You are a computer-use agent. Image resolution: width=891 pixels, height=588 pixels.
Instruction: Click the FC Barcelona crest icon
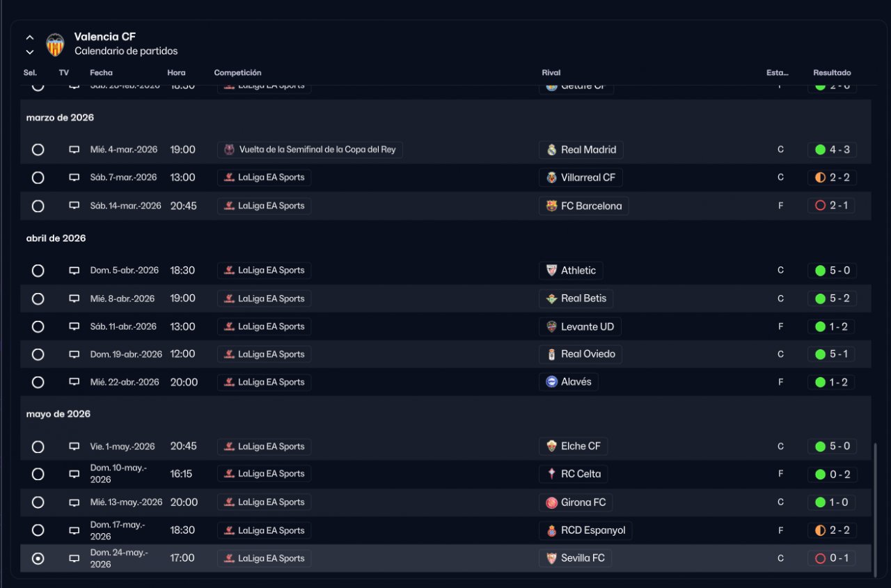point(551,206)
